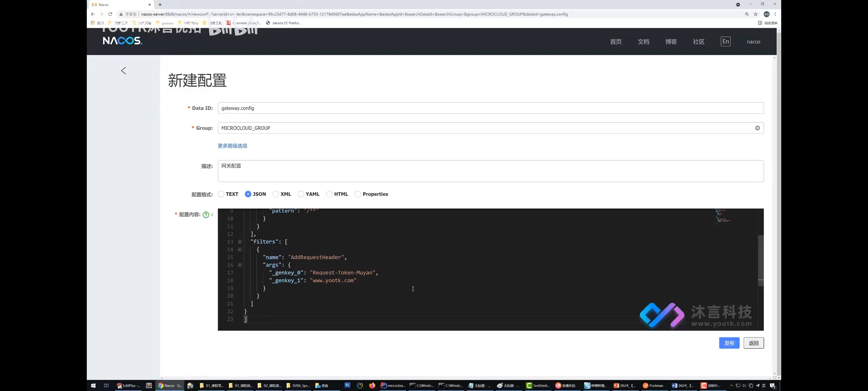Collapse the code fold at line 14
Image resolution: width=868 pixels, height=391 pixels.
240,249
